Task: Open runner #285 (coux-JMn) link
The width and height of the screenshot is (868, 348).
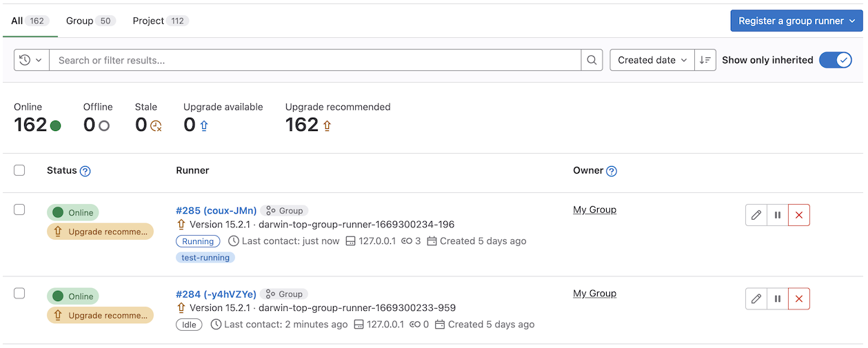Action: pos(216,210)
